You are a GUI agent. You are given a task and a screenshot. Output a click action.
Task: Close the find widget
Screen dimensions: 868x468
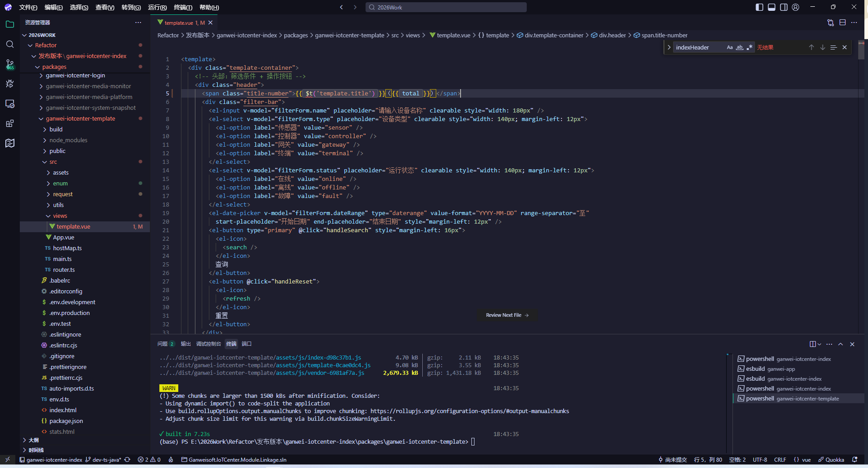click(845, 47)
